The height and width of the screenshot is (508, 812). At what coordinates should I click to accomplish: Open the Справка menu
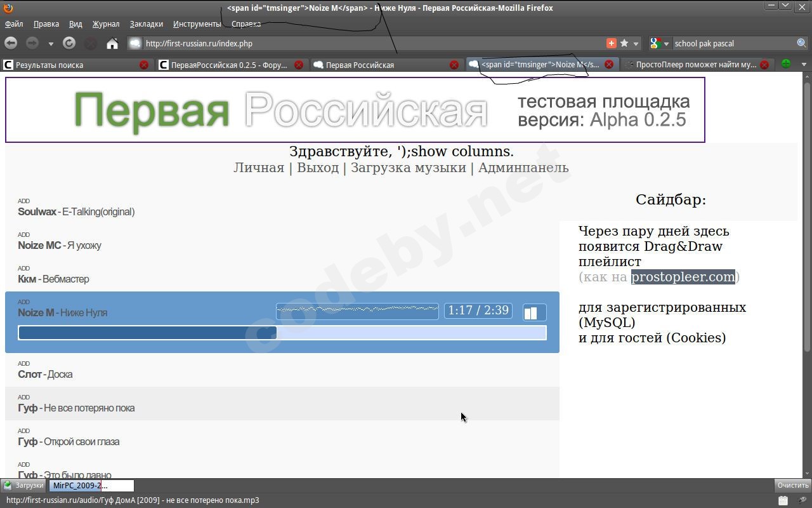246,24
